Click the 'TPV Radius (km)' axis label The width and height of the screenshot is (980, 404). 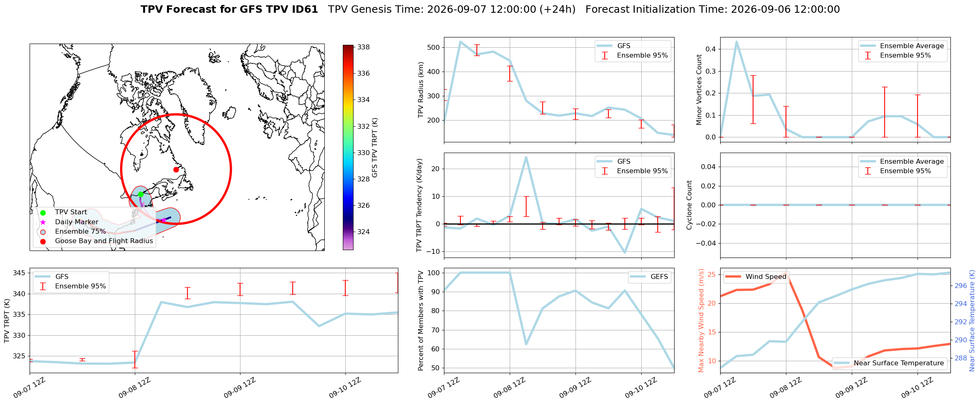coord(421,90)
